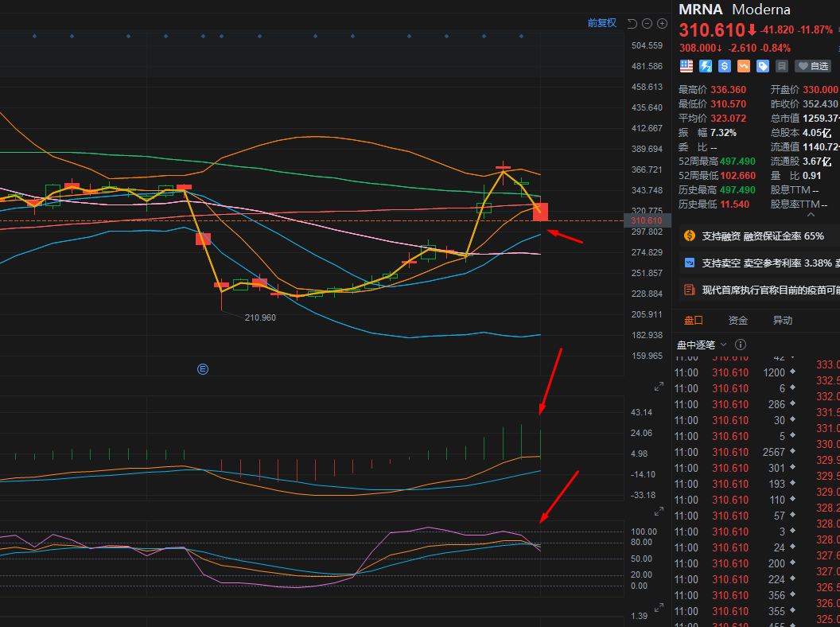The width and height of the screenshot is (840, 627).
Task: Click the blue short-sell icon in 支持卖空 row
Action: pyautogui.click(x=690, y=263)
